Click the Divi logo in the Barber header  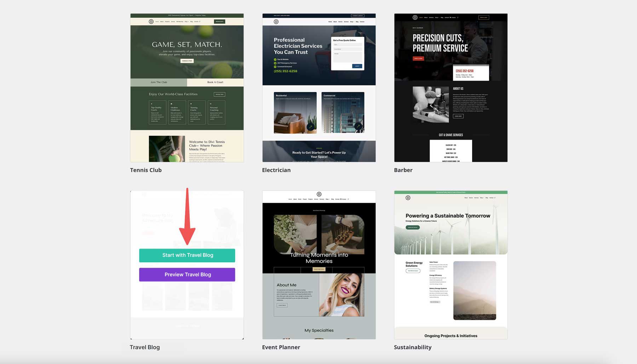click(x=415, y=17)
